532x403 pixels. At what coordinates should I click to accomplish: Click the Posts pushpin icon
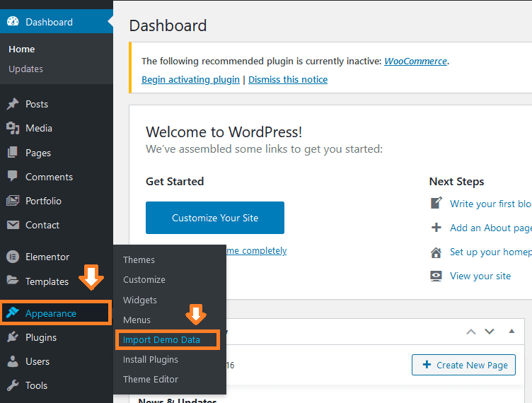(x=13, y=104)
